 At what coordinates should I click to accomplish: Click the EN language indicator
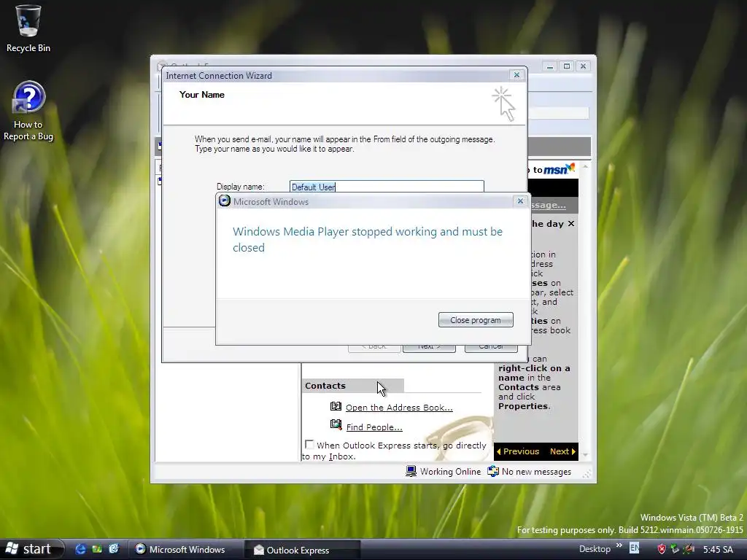pyautogui.click(x=634, y=548)
